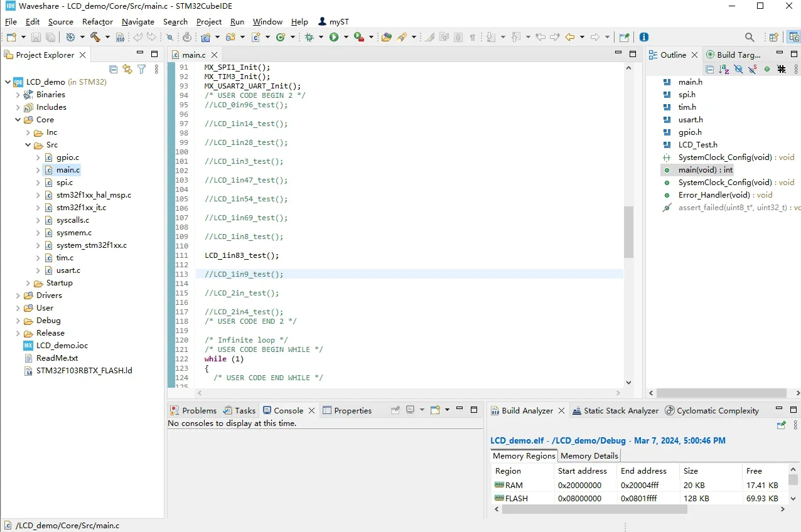Click the Search flashlight toolbar icon

[x=402, y=37]
